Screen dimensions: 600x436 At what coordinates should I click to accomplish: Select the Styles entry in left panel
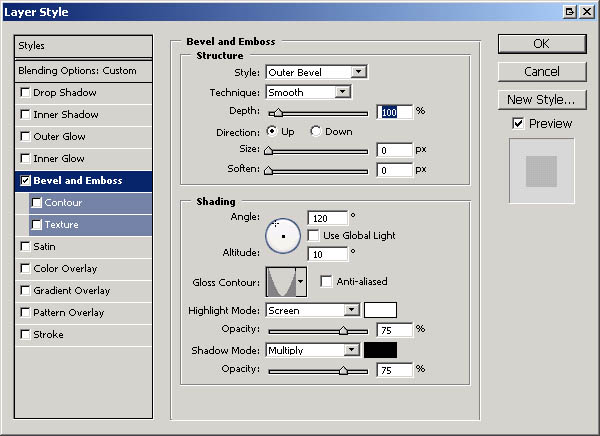coord(84,46)
